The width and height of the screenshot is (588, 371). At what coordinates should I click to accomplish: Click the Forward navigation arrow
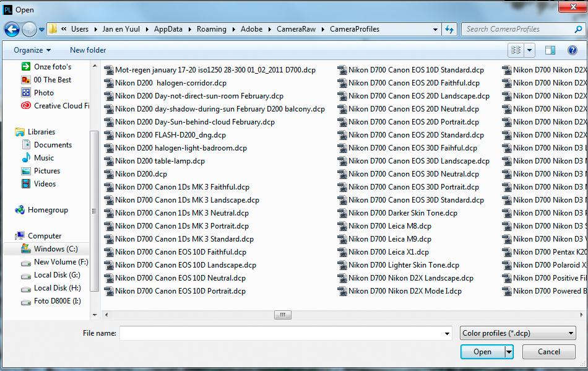point(29,29)
